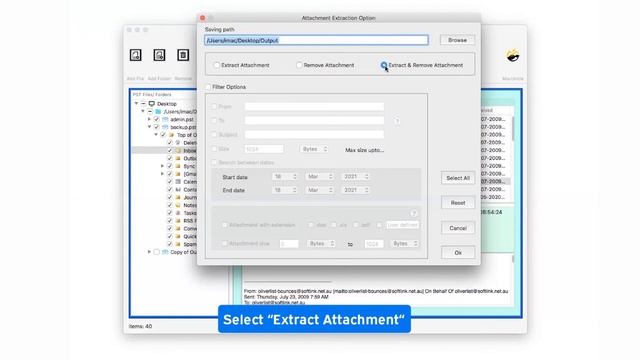Click the RSS folder icon in tree

pos(178,220)
